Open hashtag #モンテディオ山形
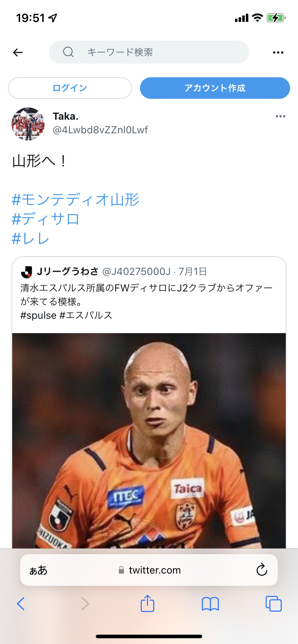The width and height of the screenshot is (298, 644). point(76,199)
